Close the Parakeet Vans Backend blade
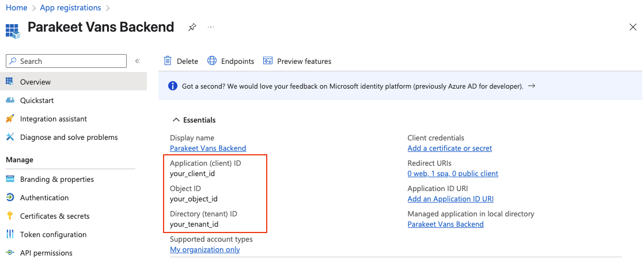This screenshot has width=644, height=263. [633, 28]
